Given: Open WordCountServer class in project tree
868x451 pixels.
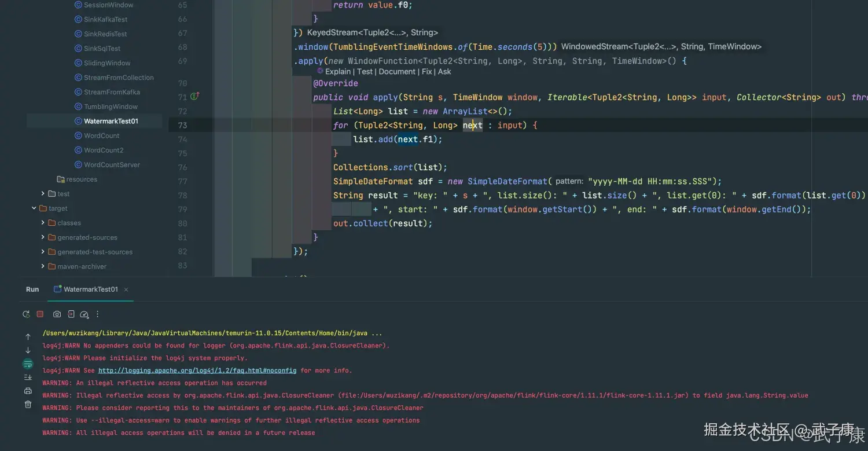Looking at the screenshot, I should coord(112,164).
